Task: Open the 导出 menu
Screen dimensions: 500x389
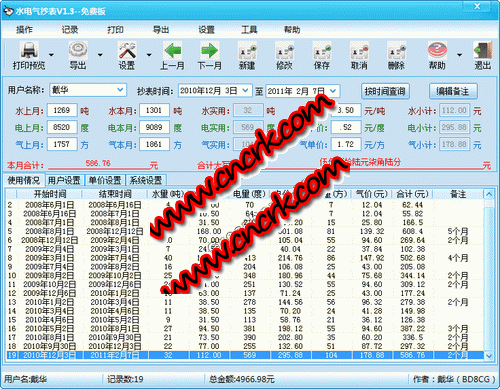Action: [161, 30]
